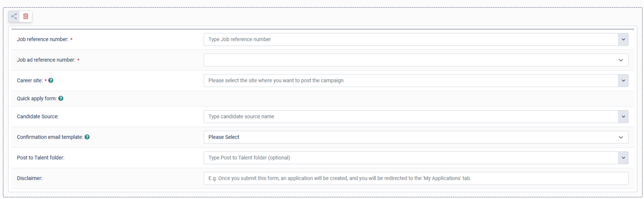Screen dimensions: 644x199
Task: Click the Job reference number label
Action: pyautogui.click(x=43, y=39)
